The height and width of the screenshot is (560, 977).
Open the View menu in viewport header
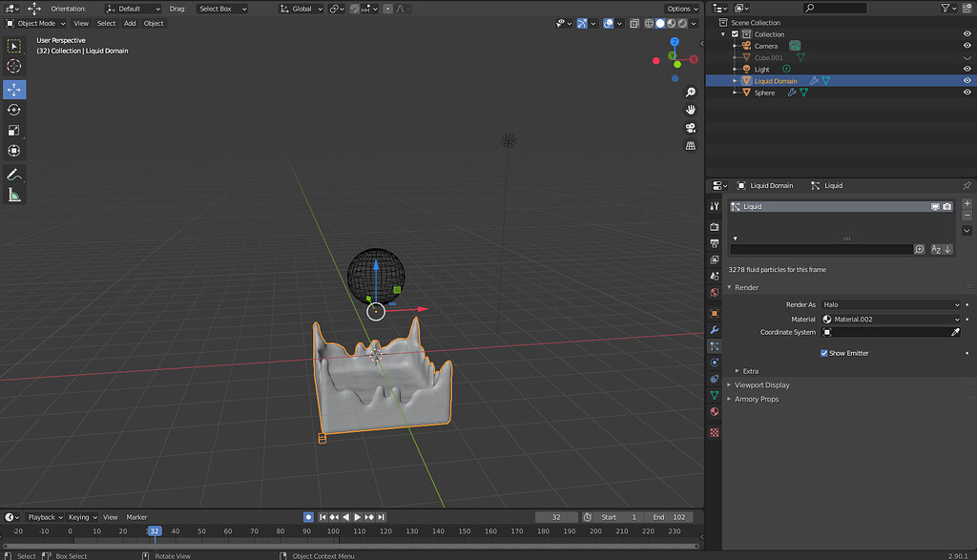click(x=81, y=24)
